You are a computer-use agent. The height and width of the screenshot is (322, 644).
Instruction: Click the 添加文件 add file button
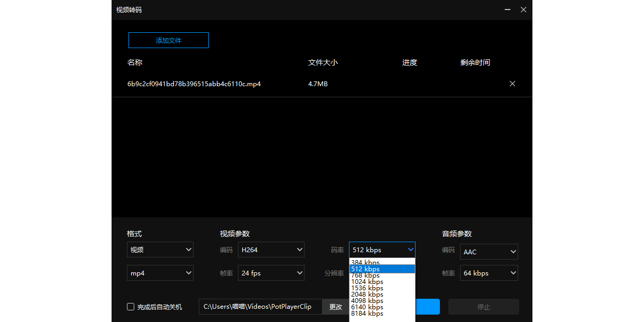(168, 40)
